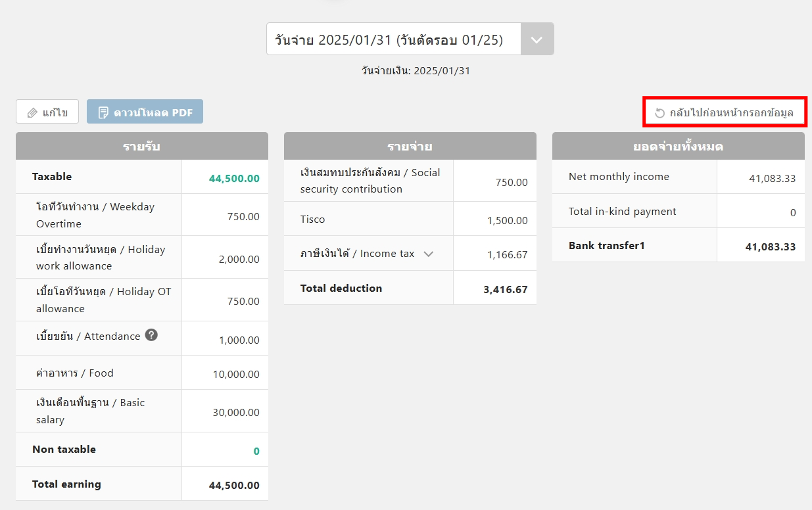This screenshot has width=812, height=510.
Task: Open the pay date dropdown arrow
Action: (x=537, y=39)
